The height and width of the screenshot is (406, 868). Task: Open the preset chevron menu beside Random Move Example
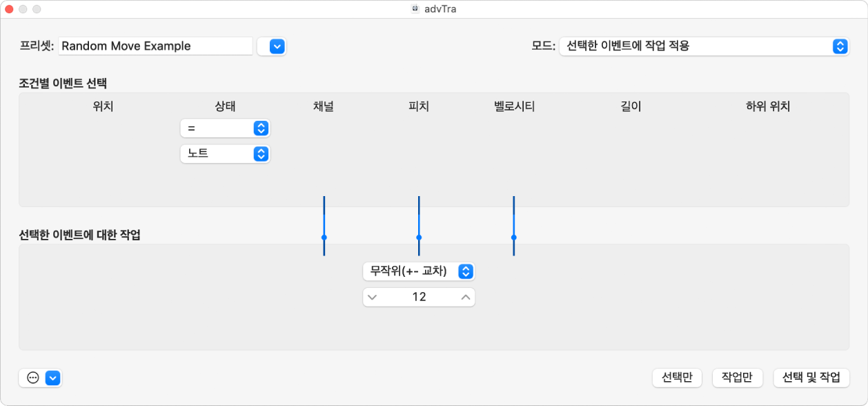point(272,46)
